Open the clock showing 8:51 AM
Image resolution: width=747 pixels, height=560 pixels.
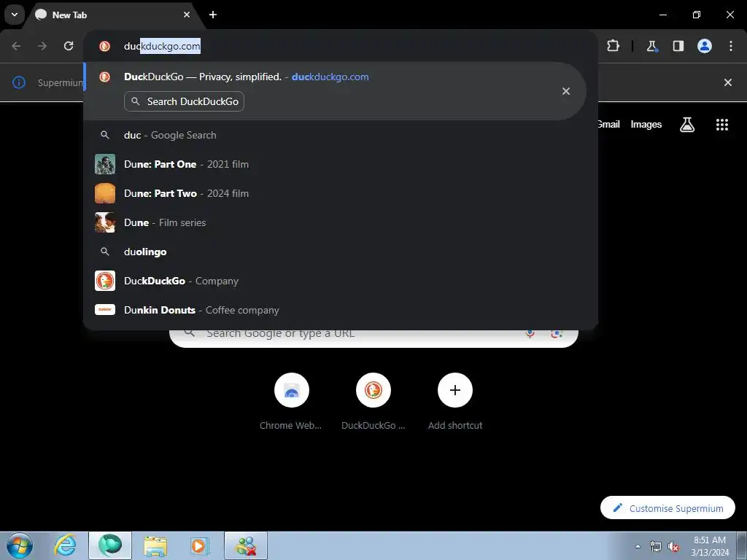tap(710, 546)
